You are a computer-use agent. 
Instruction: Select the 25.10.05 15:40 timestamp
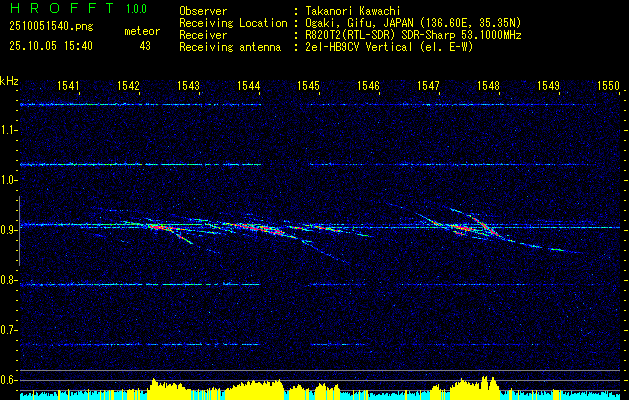[50, 46]
